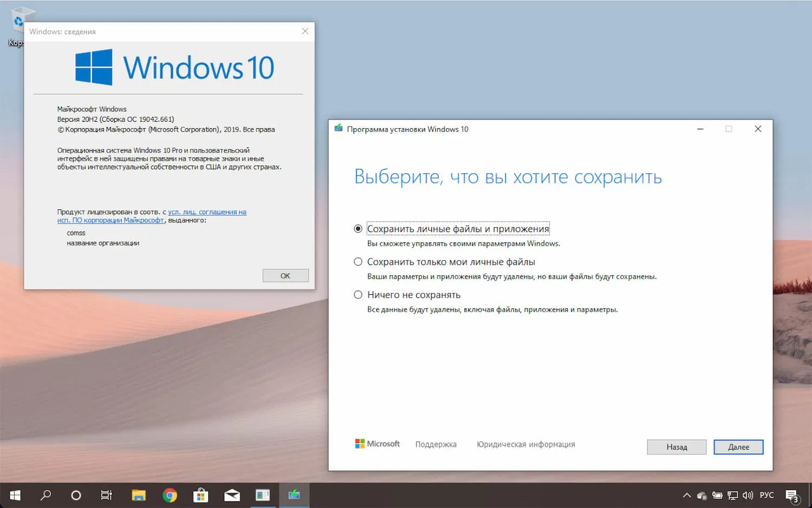Click 'Юридическая информация' in the setup window
The width and height of the screenshot is (812, 508).
pyautogui.click(x=525, y=444)
